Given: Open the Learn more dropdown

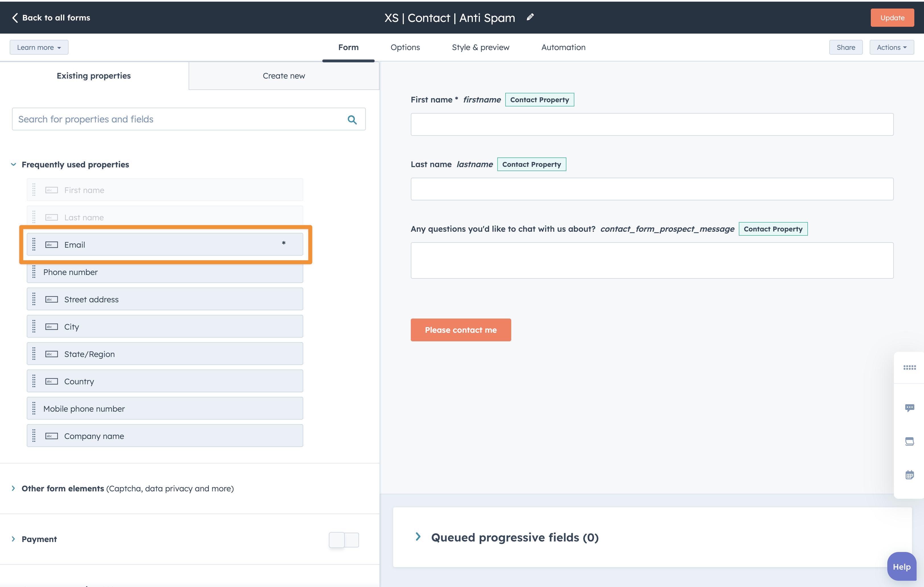Looking at the screenshot, I should tap(39, 47).
